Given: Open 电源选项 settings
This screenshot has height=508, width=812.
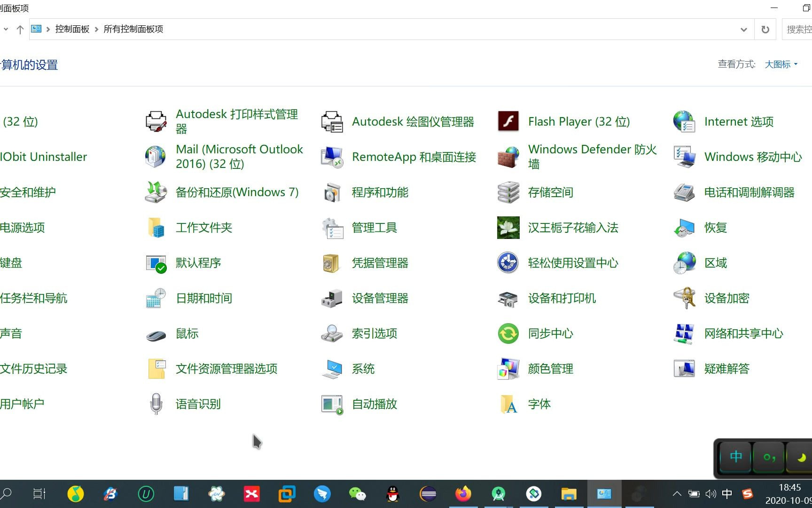Looking at the screenshot, I should click(x=23, y=227).
